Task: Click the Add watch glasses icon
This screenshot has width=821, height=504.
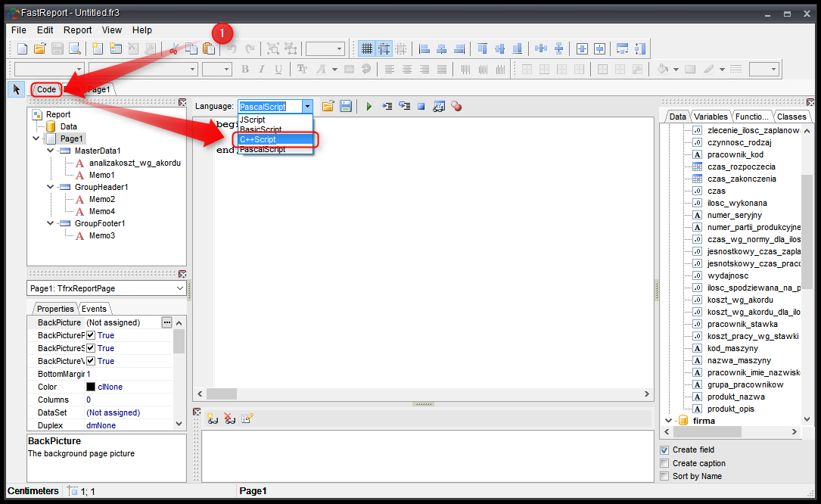Action: [213, 418]
